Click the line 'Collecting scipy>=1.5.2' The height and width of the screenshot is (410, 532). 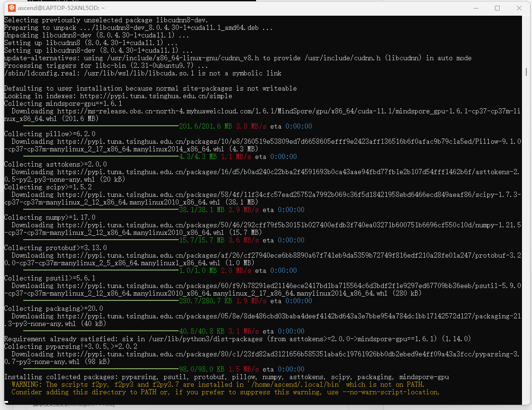click(48, 187)
